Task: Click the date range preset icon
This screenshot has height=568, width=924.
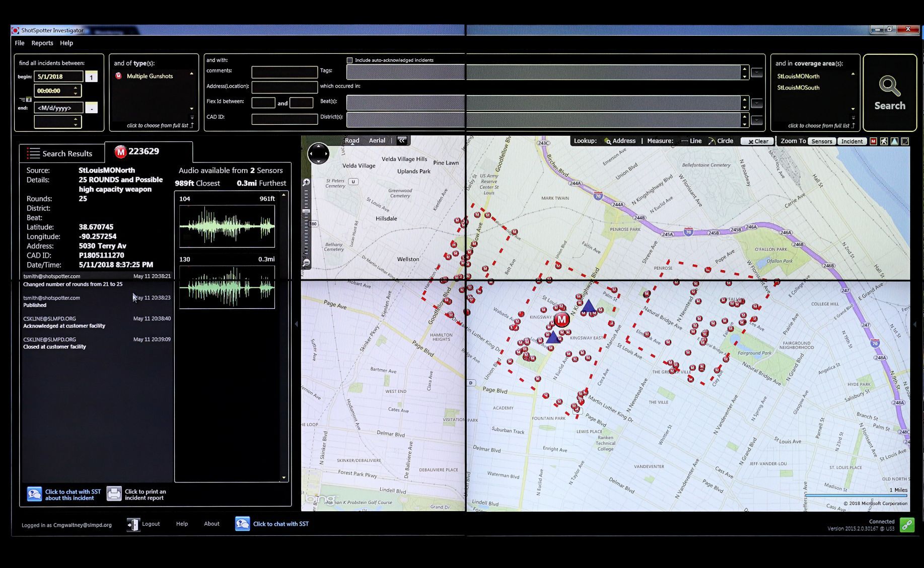Action: 26,100
